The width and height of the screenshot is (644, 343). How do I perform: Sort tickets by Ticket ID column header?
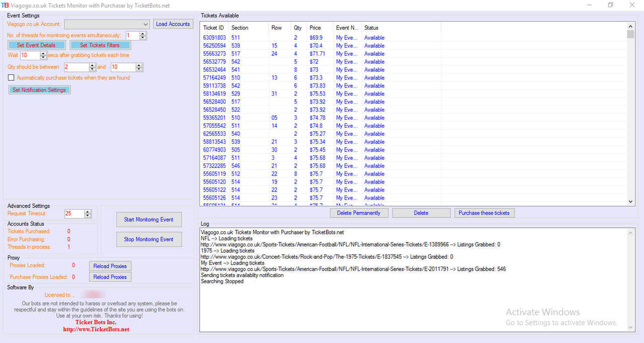tap(214, 28)
